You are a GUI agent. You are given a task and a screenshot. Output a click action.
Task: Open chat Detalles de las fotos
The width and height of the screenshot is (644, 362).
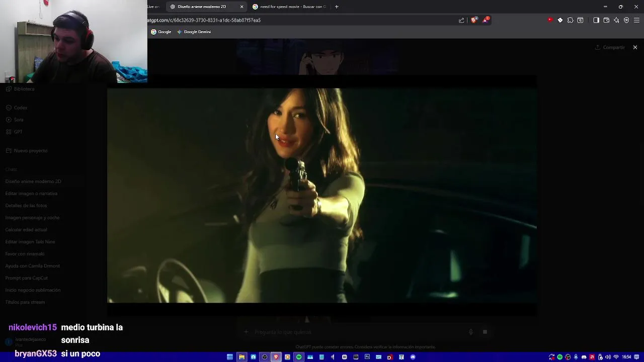point(26,206)
